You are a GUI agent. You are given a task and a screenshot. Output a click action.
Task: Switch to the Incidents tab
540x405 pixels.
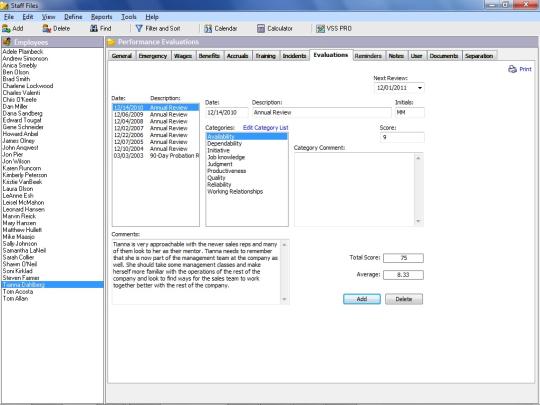[x=294, y=56]
